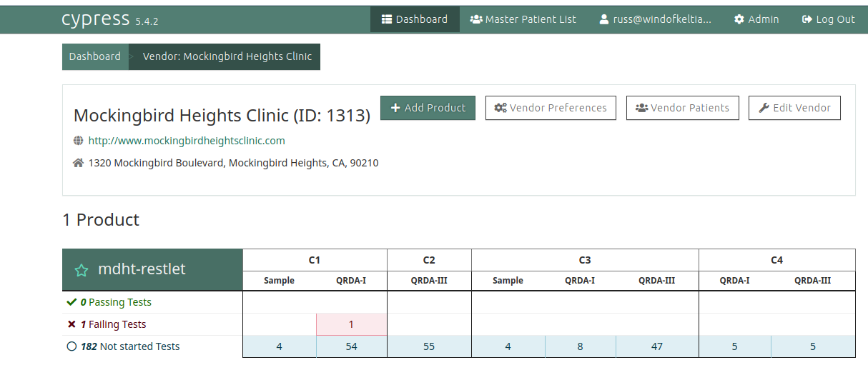Click not started count 55 under C2 QRDA-III
The height and width of the screenshot is (370, 868).
click(429, 346)
